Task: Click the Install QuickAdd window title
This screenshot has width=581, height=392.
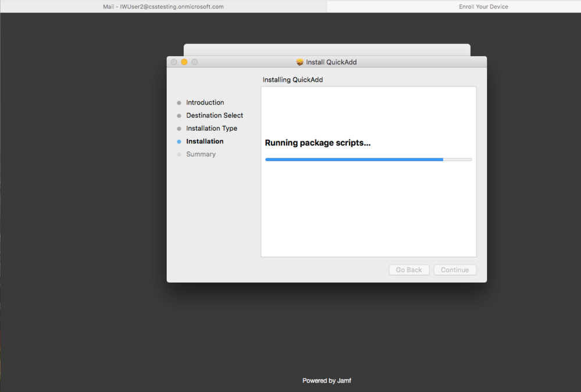Action: [x=332, y=62]
